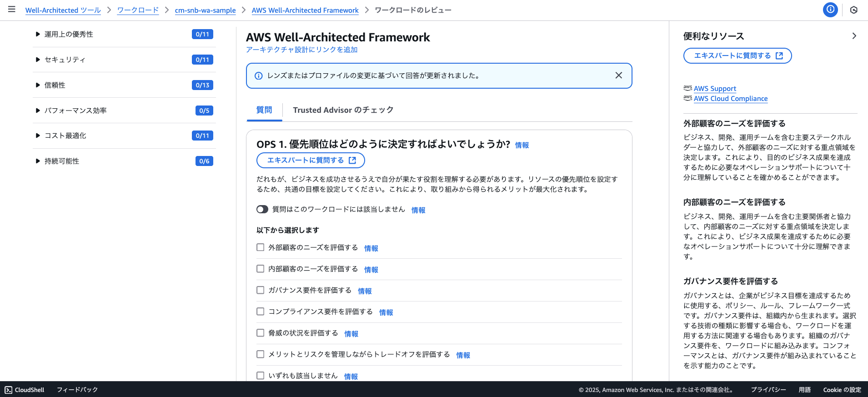868x397 pixels.
Task: Open Cookie の設定 footer link
Action: 842,390
